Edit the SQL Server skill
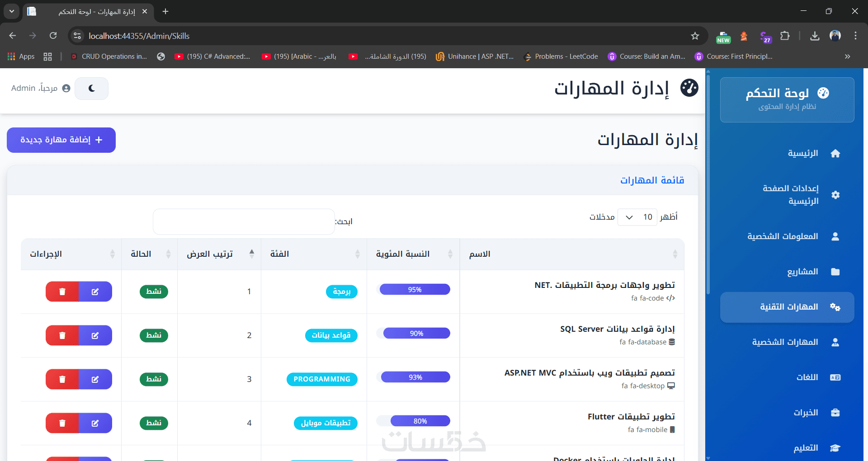Image resolution: width=868 pixels, height=461 pixels. click(95, 335)
